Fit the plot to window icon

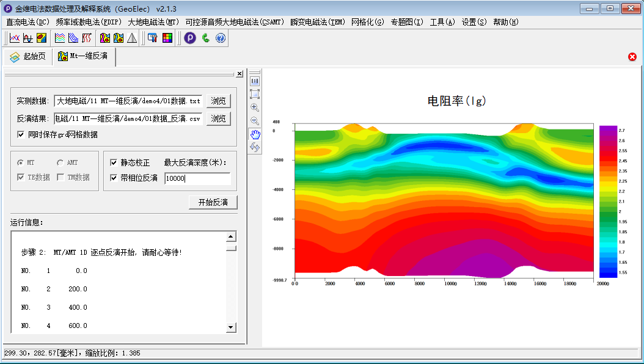click(x=255, y=95)
